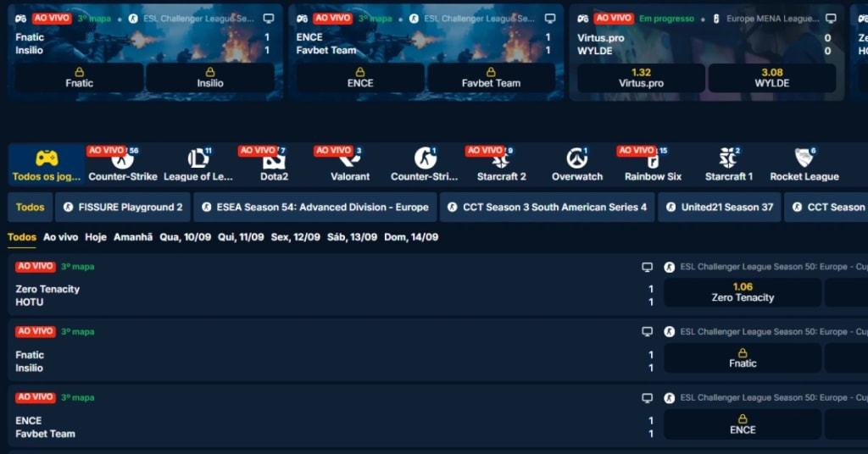868x454 pixels.
Task: Open stream monitor icon on Fnatic card
Action: (269, 19)
